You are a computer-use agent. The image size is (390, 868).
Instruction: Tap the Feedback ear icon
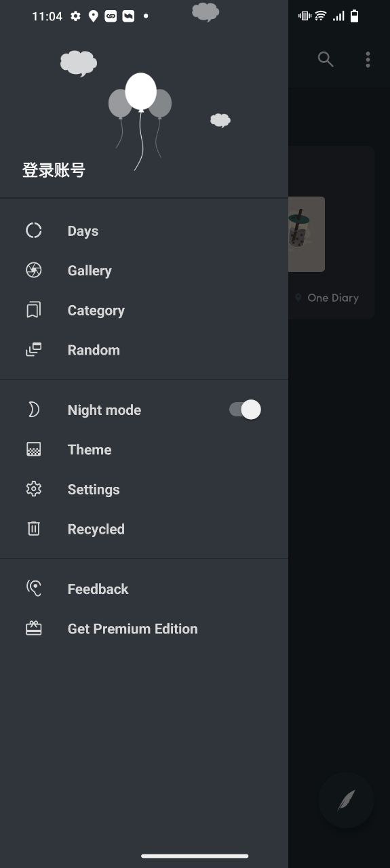pos(34,588)
